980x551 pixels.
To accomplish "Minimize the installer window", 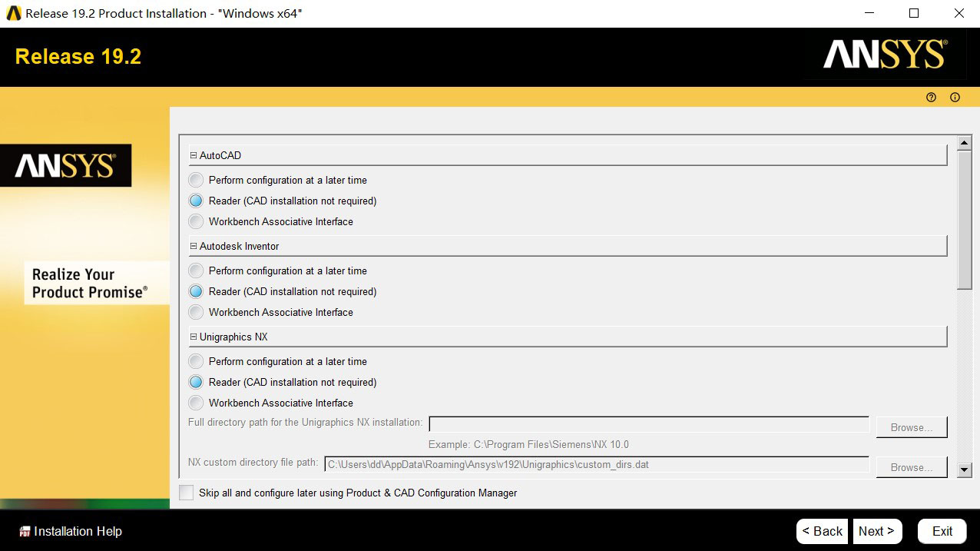I will [869, 13].
